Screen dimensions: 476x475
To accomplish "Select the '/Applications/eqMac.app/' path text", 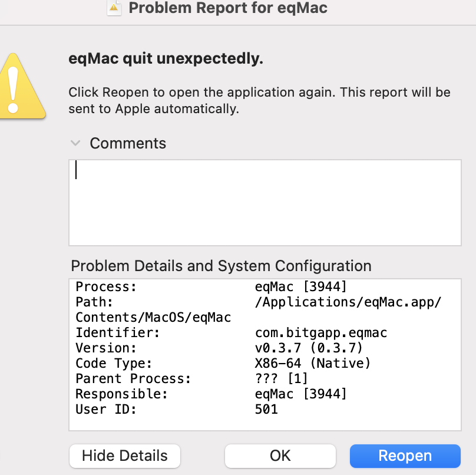I will [348, 302].
